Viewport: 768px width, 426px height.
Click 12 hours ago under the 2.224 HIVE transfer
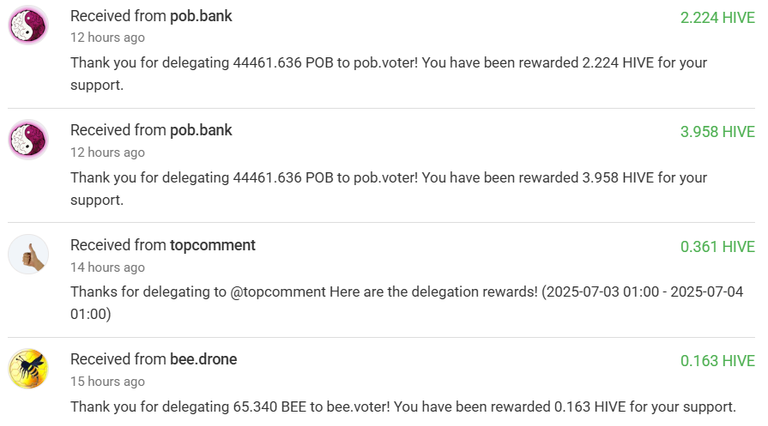pyautogui.click(x=107, y=38)
